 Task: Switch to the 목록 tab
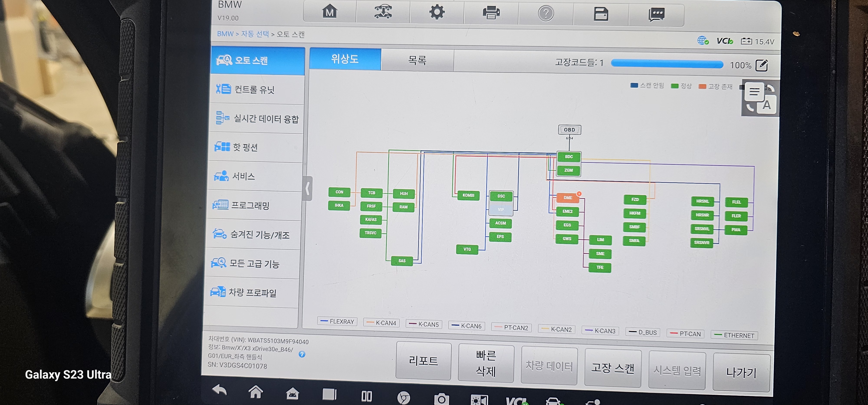[x=417, y=60]
